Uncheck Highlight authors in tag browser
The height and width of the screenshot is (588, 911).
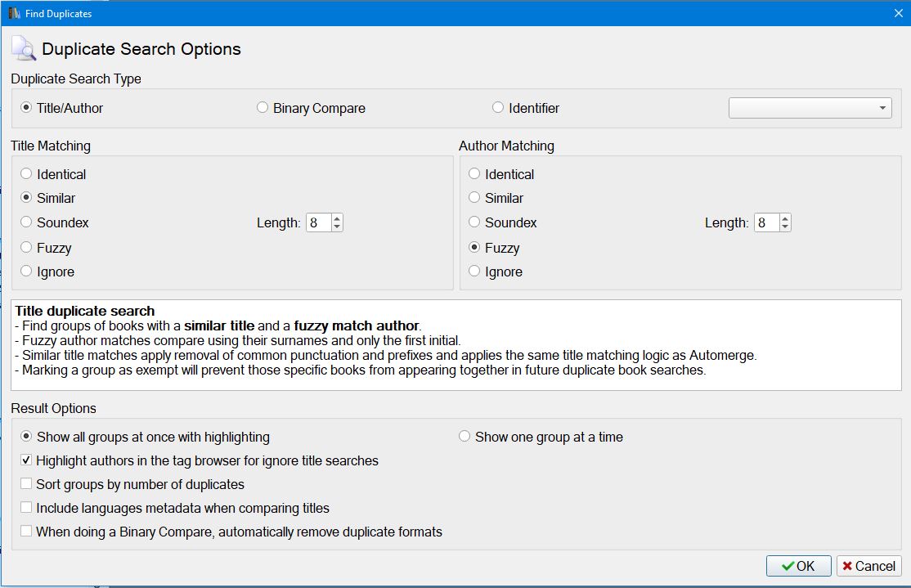point(26,460)
